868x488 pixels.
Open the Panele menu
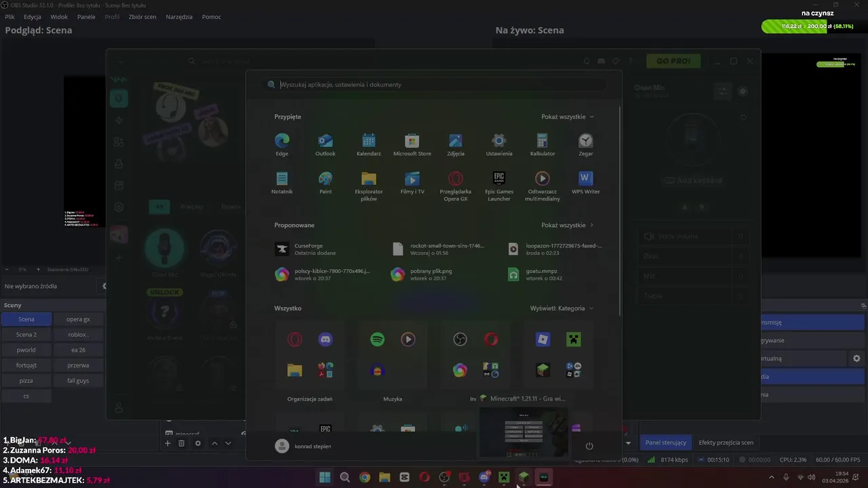(x=86, y=16)
